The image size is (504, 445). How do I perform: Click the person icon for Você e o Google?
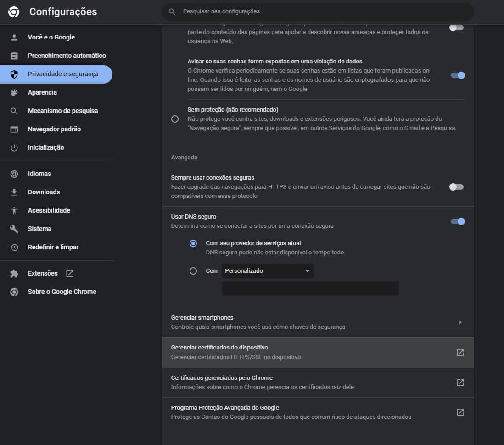click(x=14, y=37)
